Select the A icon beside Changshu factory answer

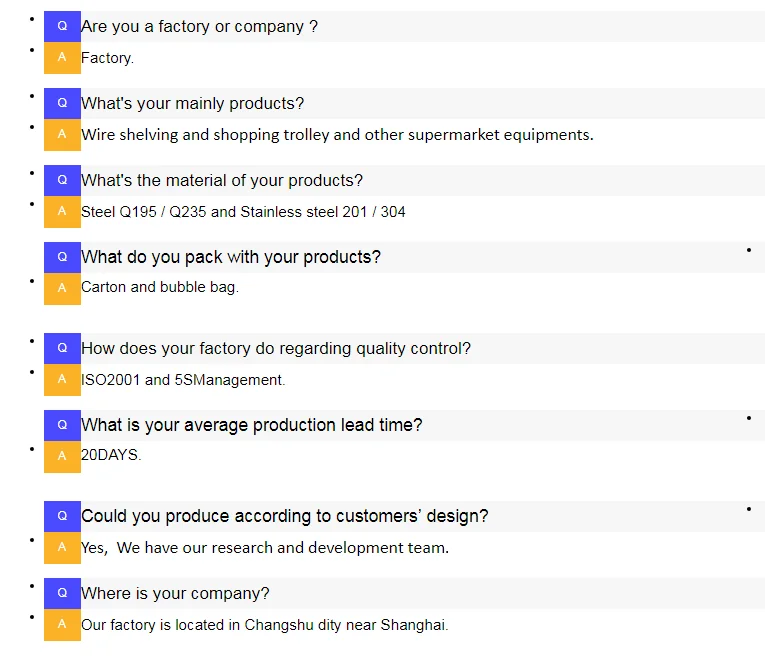coord(62,624)
